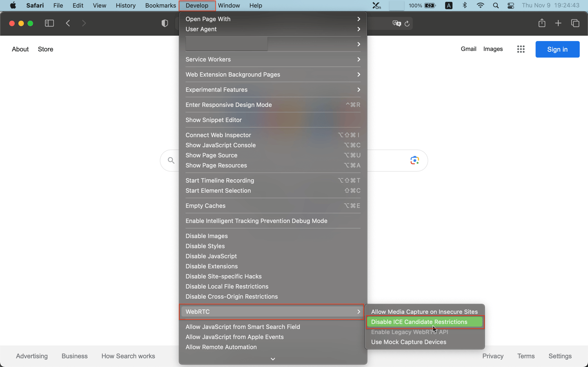Viewport: 588px width, 367px height.
Task: Open the Images link
Action: 493,49
